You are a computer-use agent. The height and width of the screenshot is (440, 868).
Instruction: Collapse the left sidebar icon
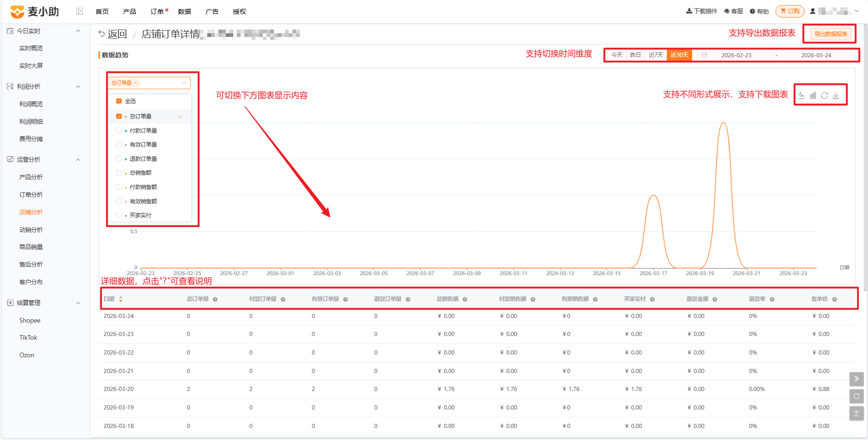point(80,11)
